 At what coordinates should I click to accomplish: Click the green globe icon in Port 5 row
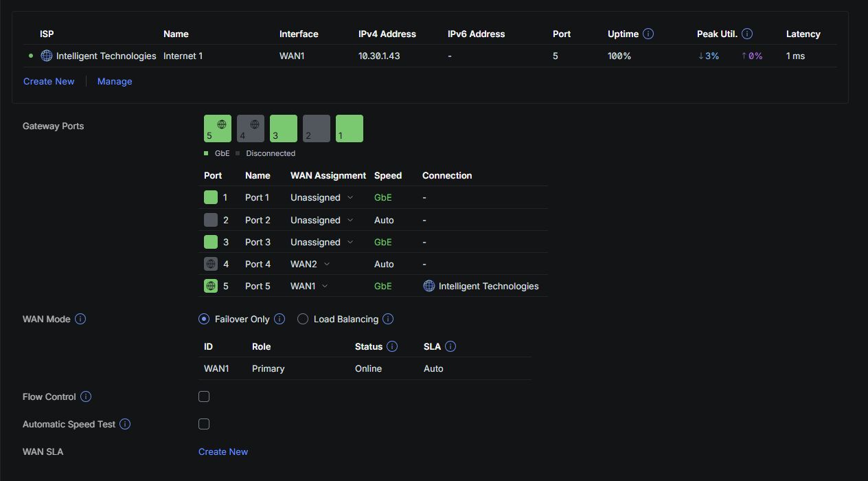[211, 286]
